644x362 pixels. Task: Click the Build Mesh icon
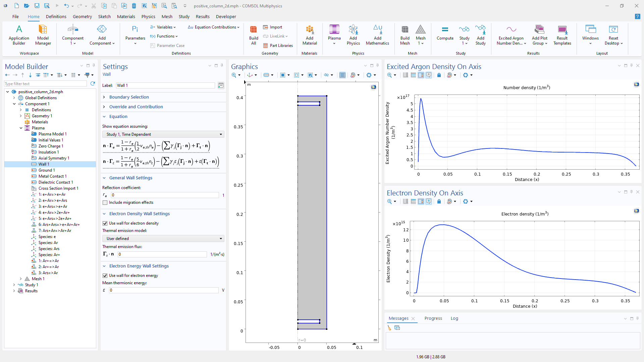click(405, 35)
